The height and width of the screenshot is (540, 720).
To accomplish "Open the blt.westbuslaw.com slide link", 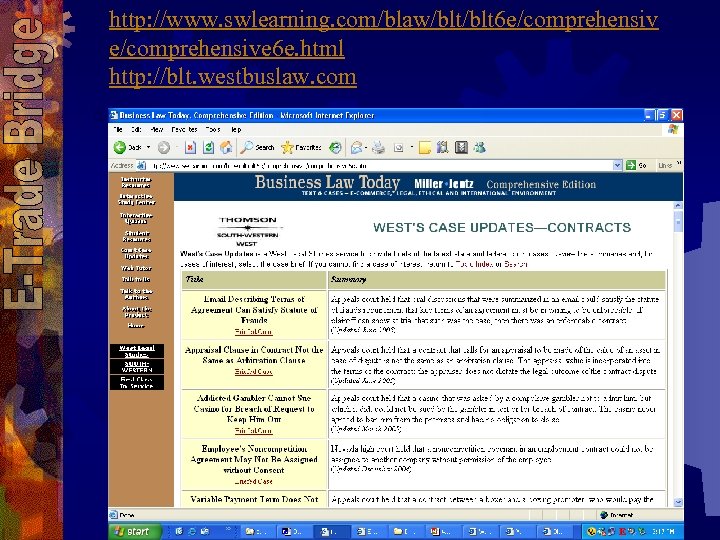I will pyautogui.click(x=233, y=76).
